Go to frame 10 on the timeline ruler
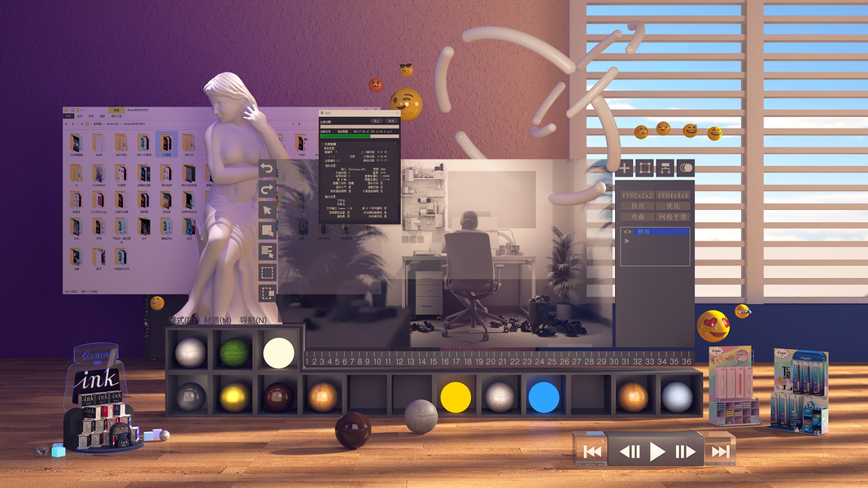 coord(377,361)
